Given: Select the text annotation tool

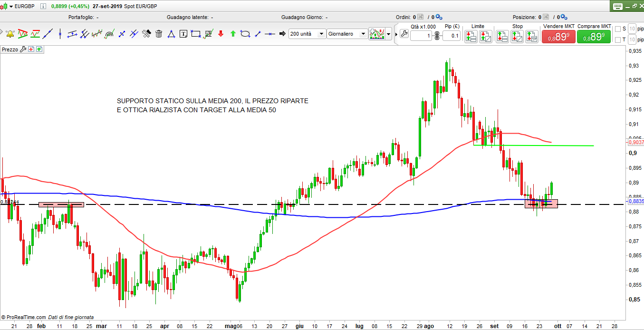Looking at the screenshot, I should (183, 34).
